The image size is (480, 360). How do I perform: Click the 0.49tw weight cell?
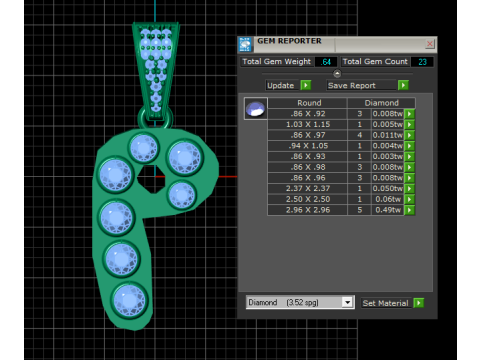[388, 210]
